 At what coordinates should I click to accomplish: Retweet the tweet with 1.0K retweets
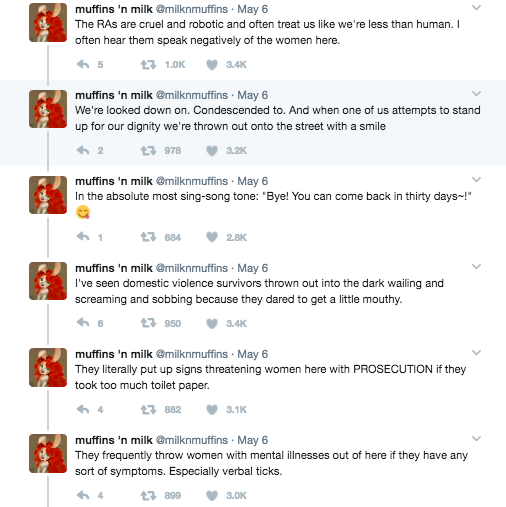[x=148, y=64]
